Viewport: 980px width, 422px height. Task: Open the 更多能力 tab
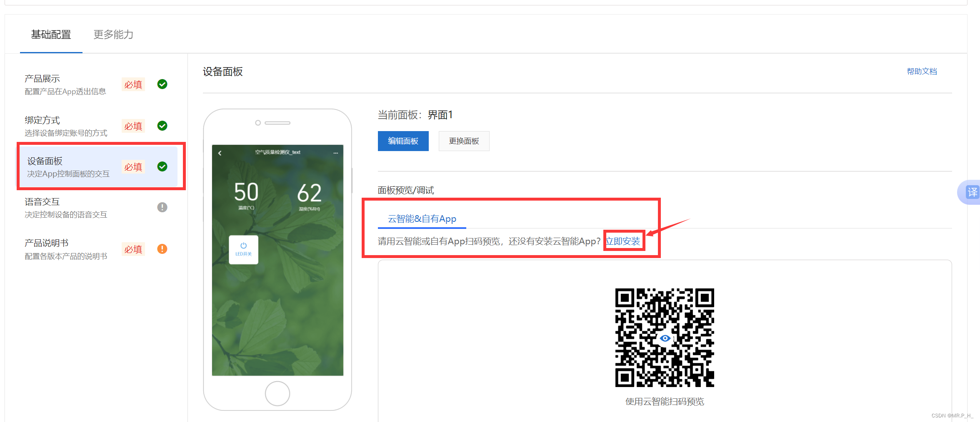pyautogui.click(x=113, y=35)
